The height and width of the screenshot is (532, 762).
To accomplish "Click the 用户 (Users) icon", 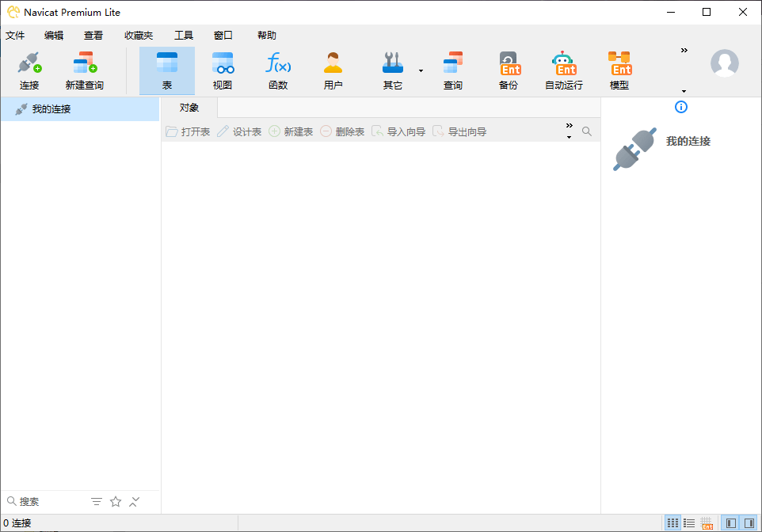I will point(333,70).
